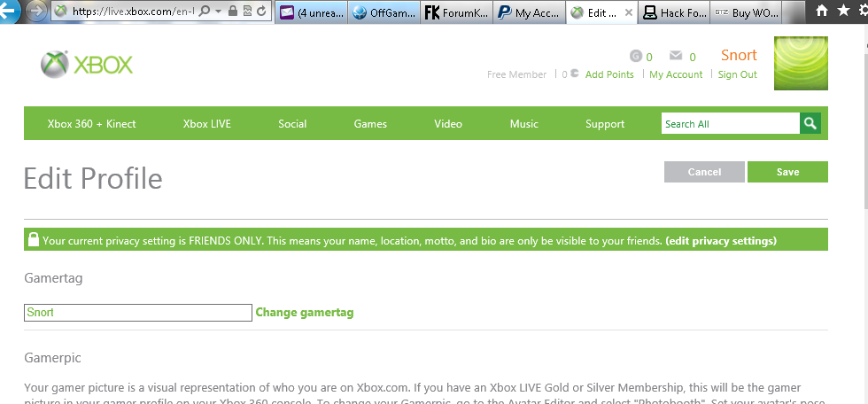
Task: Click the Free Member label
Action: tap(517, 74)
